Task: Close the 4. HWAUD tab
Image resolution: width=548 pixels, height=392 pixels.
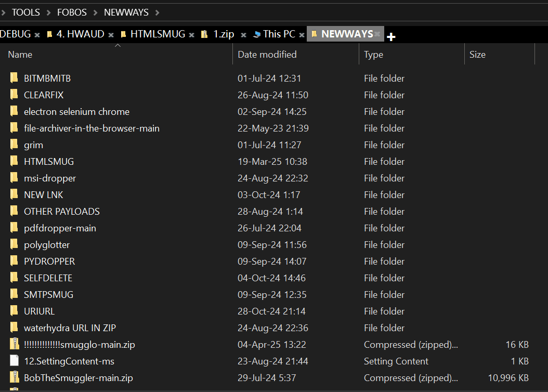Action: click(111, 35)
